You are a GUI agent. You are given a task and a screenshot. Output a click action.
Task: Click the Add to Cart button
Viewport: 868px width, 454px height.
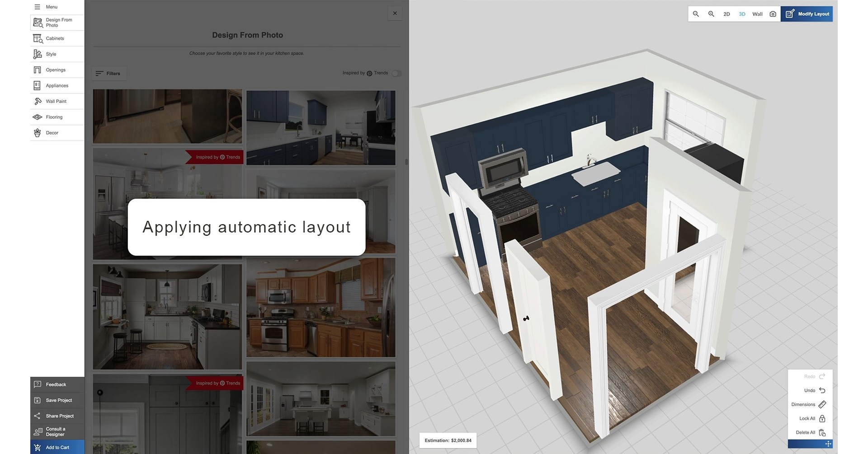coord(57,447)
